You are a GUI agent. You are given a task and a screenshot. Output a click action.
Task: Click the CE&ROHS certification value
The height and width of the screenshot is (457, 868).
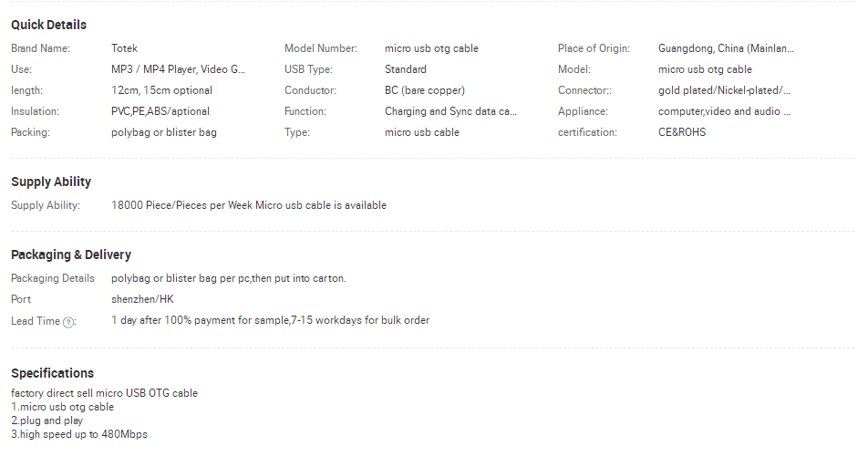682,132
